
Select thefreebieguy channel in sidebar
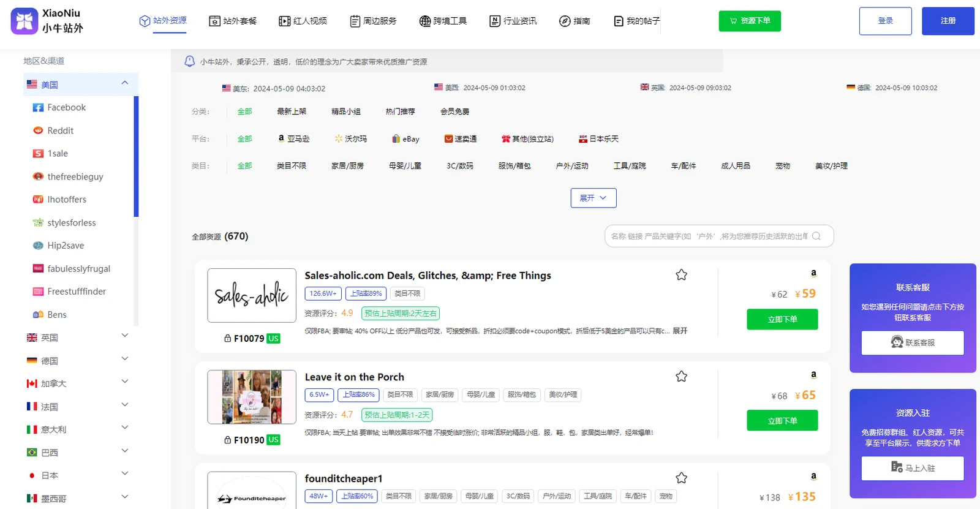coord(68,176)
